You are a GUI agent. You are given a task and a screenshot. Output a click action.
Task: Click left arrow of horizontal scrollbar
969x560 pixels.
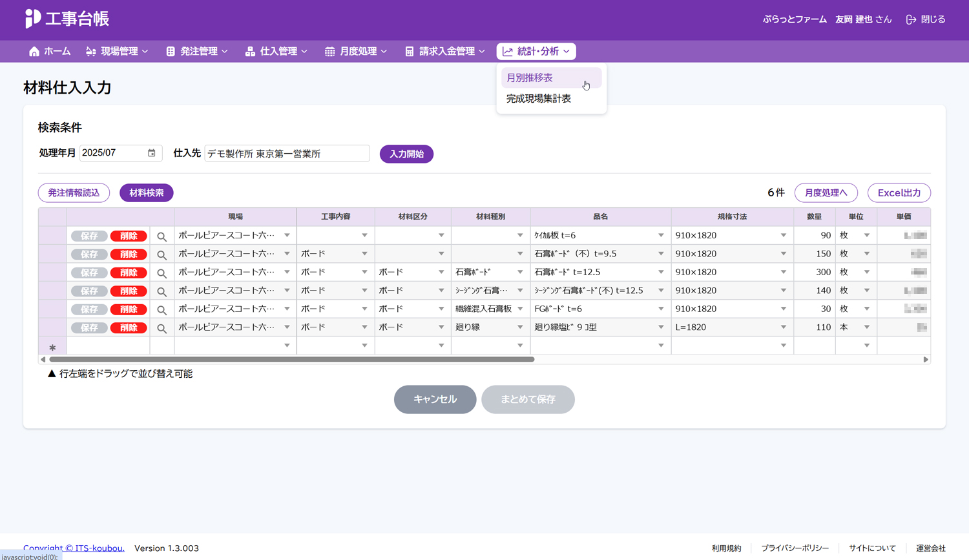point(43,360)
